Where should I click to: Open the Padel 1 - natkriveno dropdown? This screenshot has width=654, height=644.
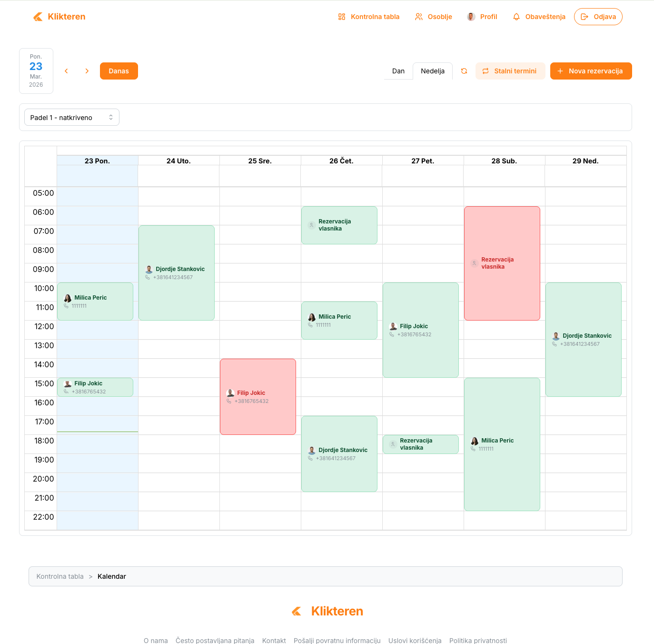pos(71,117)
